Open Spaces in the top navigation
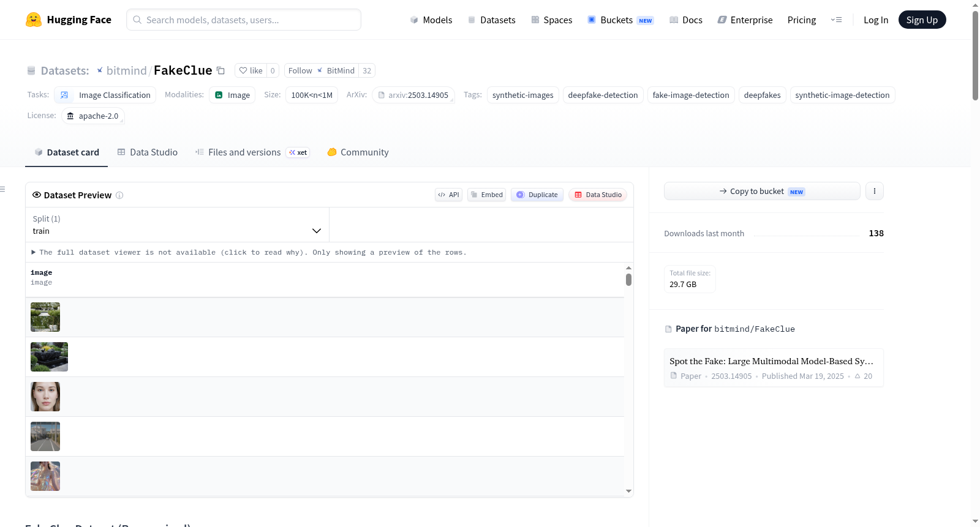 (552, 20)
